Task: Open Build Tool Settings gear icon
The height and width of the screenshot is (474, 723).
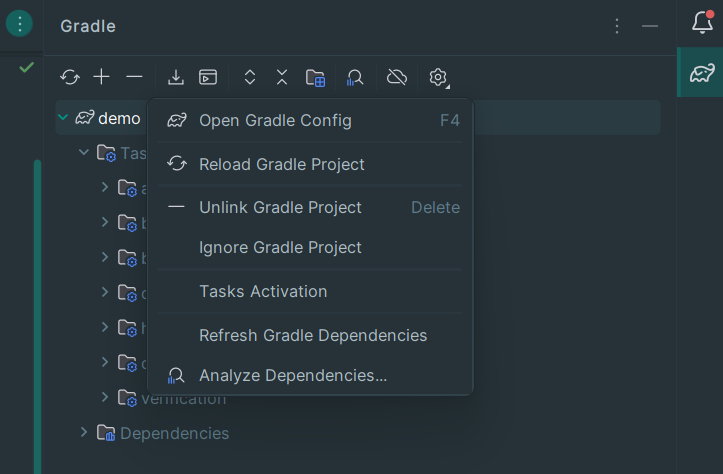Action: pyautogui.click(x=438, y=77)
